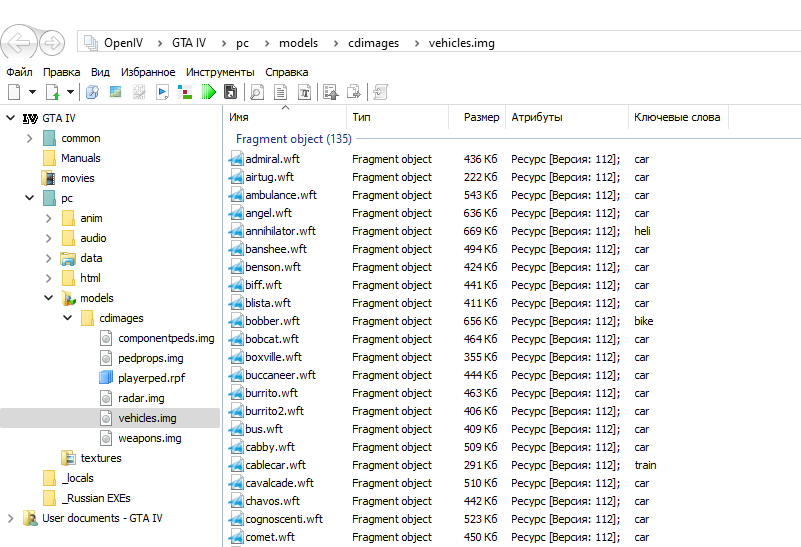The height and width of the screenshot is (547, 801).
Task: Click the dark shortcut document toolbar icon
Action: click(x=231, y=92)
